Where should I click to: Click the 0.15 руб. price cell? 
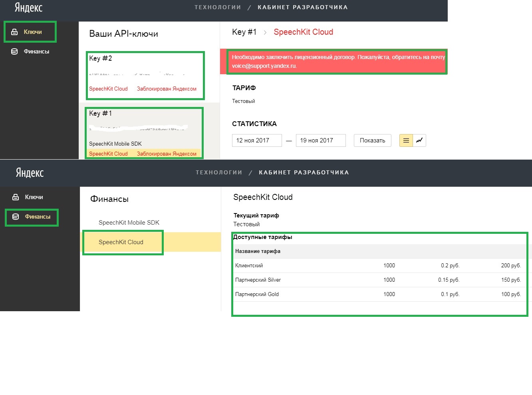point(449,280)
